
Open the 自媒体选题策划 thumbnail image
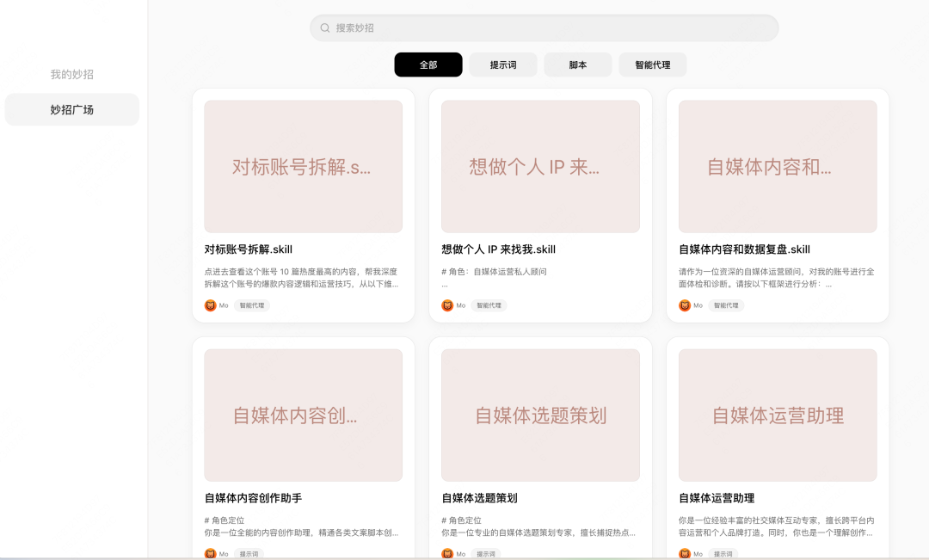540,415
